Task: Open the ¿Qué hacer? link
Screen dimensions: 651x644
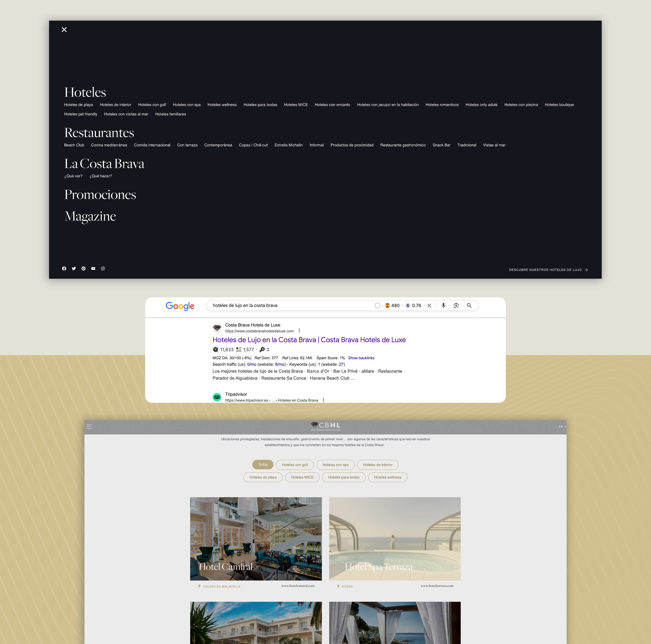Action: 101,176
